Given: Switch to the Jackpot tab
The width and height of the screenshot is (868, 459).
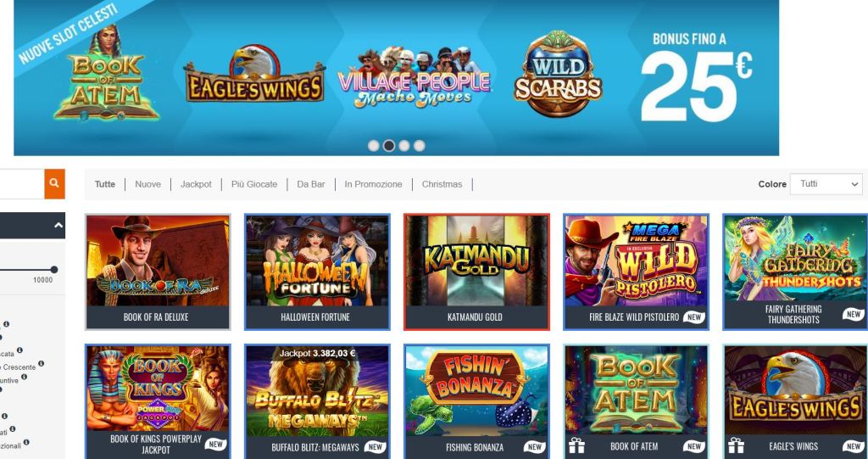Looking at the screenshot, I should 196,184.
